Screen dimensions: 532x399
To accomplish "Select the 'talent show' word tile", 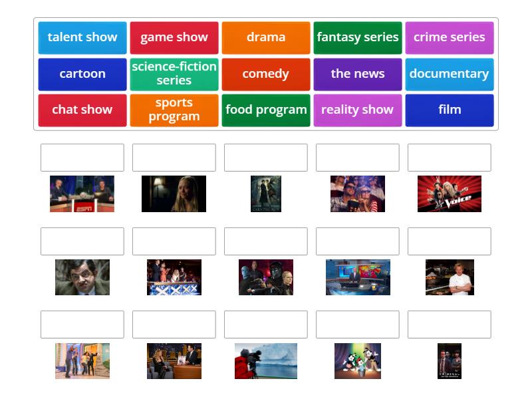I will [x=81, y=37].
